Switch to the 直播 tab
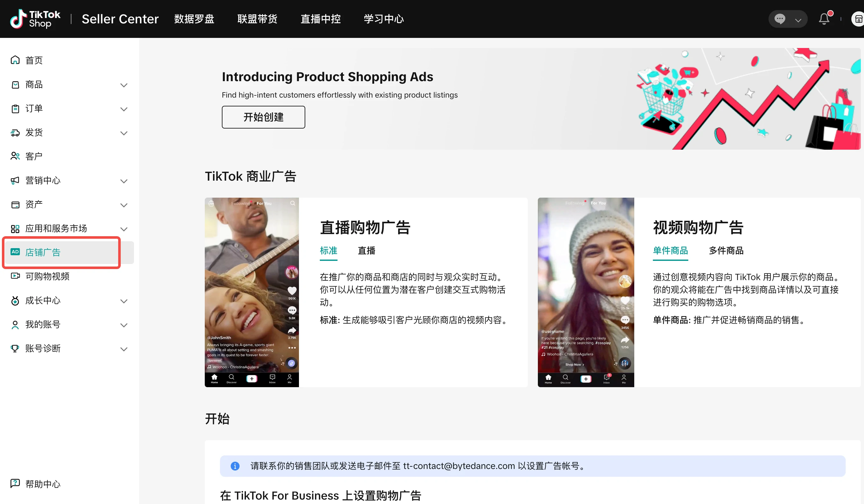The height and width of the screenshot is (504, 864). coord(367,251)
